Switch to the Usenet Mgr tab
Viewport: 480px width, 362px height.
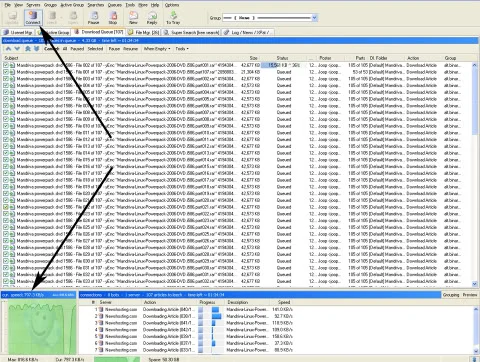pos(18,32)
